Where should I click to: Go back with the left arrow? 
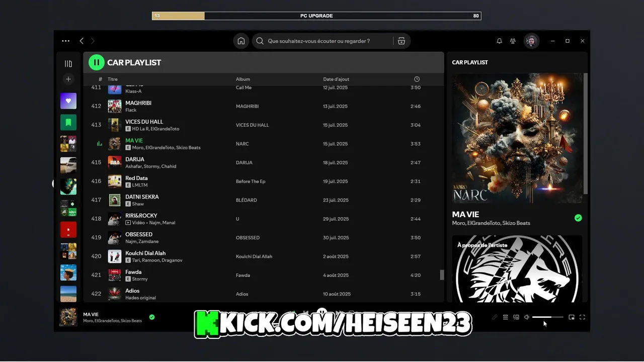tap(82, 41)
